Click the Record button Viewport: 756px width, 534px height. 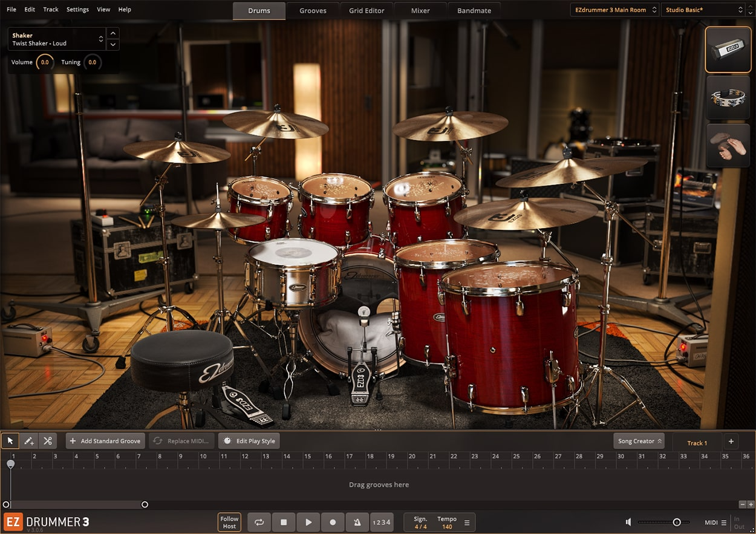(333, 522)
